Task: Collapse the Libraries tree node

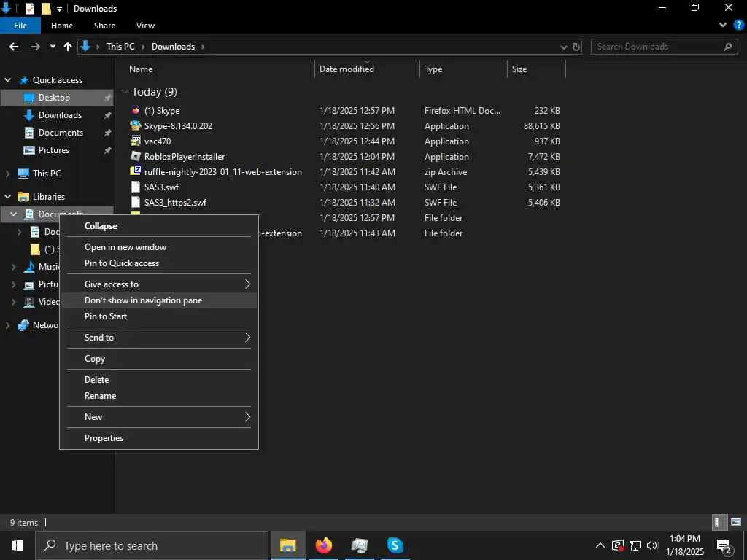Action: pyautogui.click(x=7, y=197)
